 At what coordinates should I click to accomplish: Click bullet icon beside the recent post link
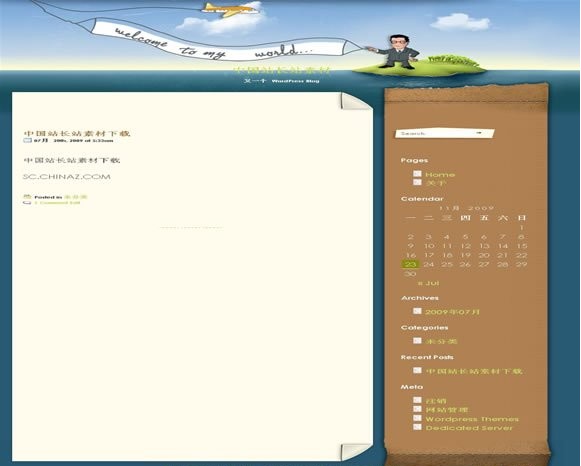click(x=417, y=370)
